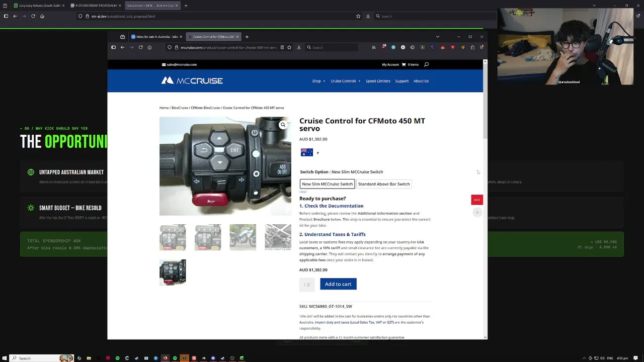Screen dimensions: 644x362
Task: Show the second switch thumbnail image
Action: 208,237
